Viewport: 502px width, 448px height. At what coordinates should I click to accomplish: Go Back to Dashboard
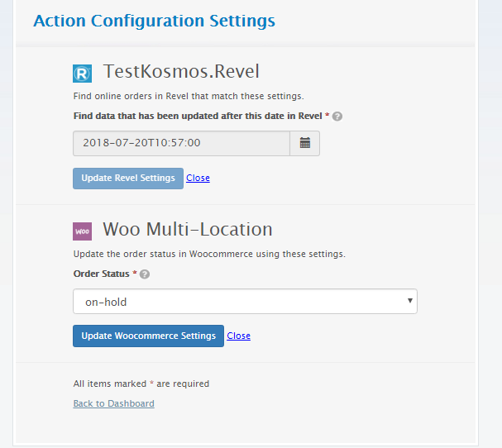[x=113, y=403]
